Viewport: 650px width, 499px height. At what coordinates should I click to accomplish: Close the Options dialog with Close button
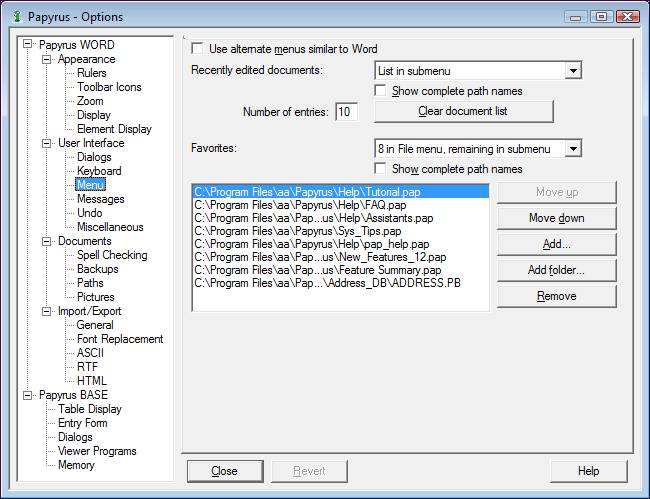tap(225, 471)
